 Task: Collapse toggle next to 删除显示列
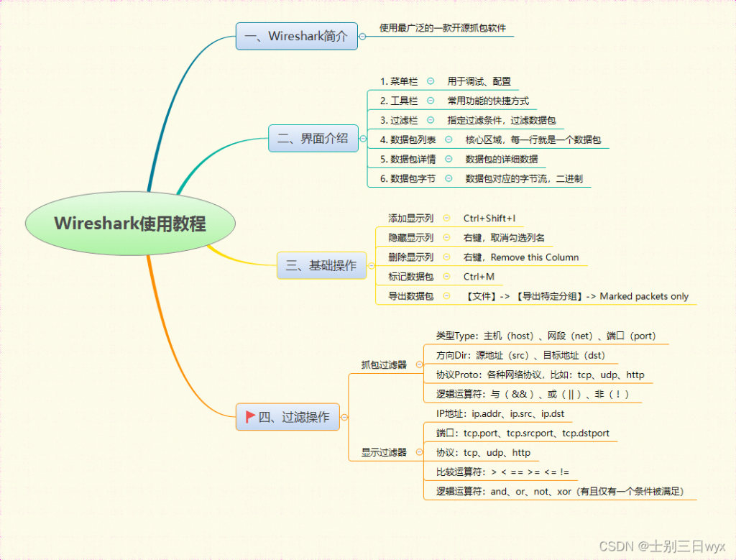point(447,257)
